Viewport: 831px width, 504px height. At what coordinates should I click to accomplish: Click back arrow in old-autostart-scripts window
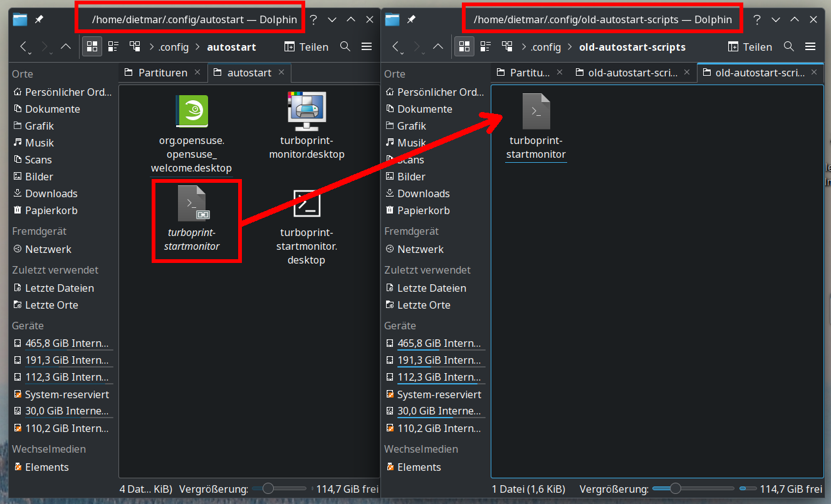(395, 46)
